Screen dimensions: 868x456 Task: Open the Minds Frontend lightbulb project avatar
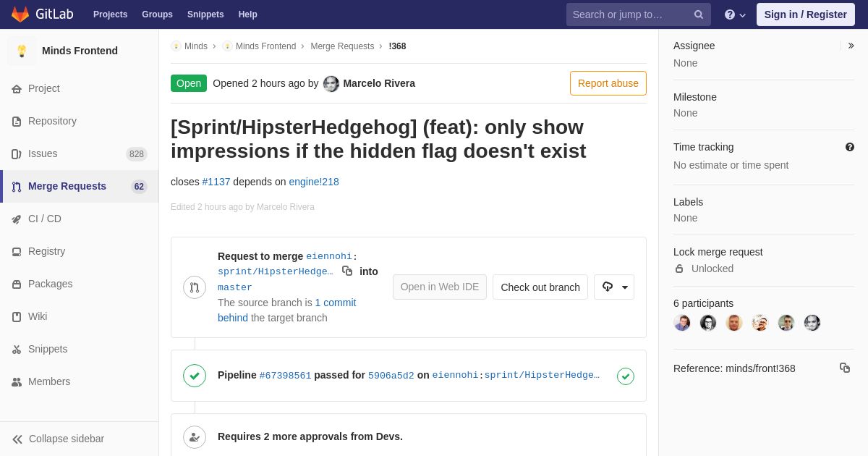(22, 51)
